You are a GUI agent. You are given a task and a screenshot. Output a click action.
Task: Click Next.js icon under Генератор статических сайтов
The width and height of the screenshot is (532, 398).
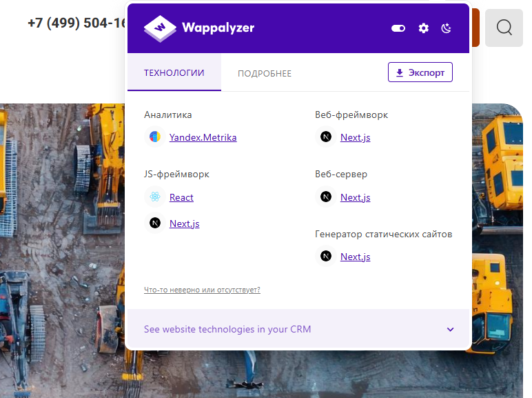tap(326, 256)
